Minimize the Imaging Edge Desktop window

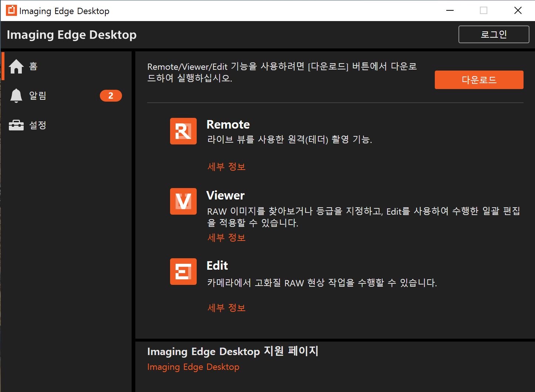[450, 10]
